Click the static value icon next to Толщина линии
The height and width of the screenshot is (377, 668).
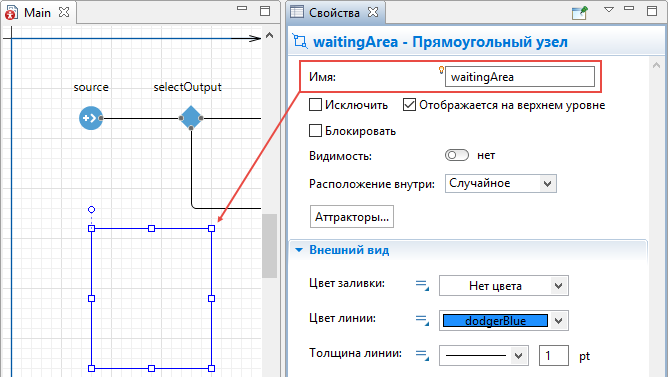(422, 355)
